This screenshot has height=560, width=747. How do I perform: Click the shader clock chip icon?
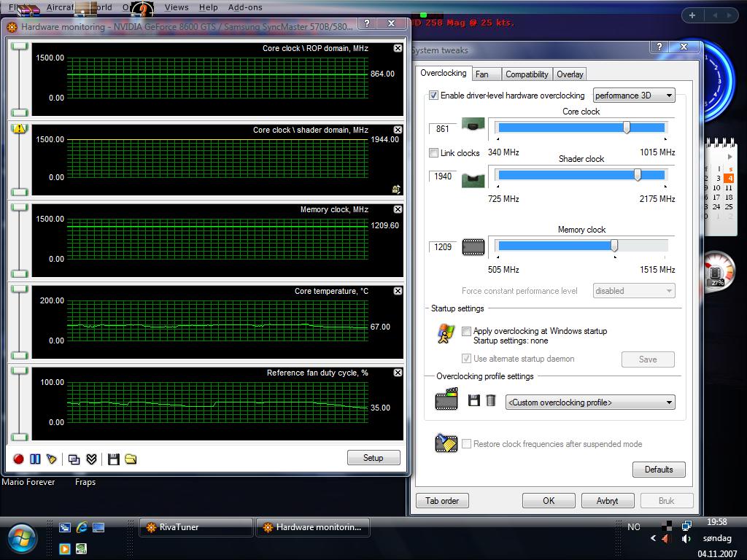(473, 180)
